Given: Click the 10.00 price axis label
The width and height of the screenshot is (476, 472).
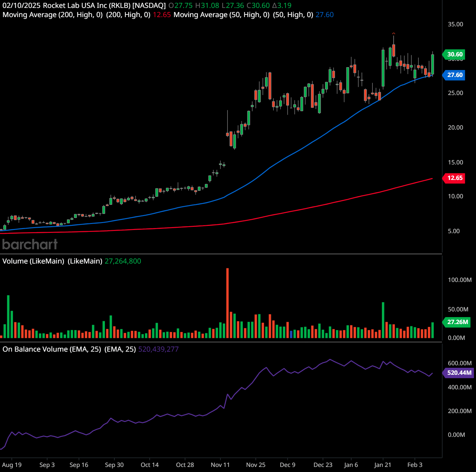Looking at the screenshot, I should coord(455,196).
